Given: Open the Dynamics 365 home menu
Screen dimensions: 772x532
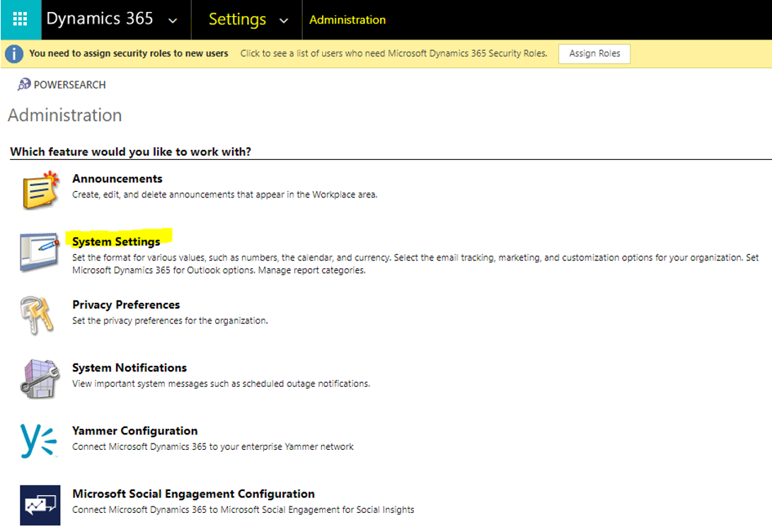Looking at the screenshot, I should tap(100, 18).
